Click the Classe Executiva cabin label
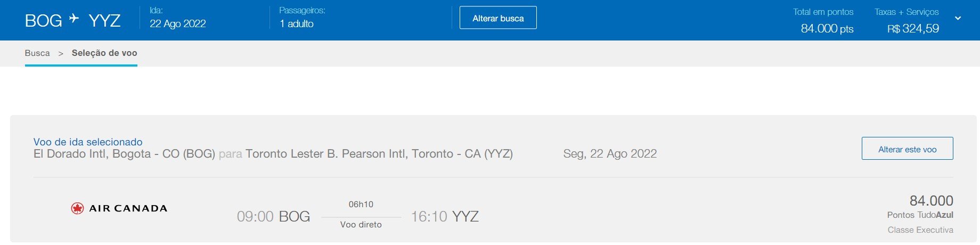 pos(920,230)
